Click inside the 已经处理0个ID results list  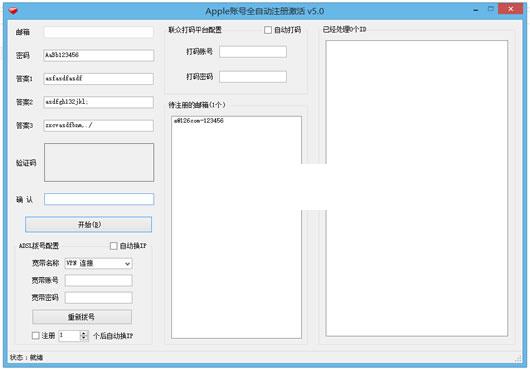[417, 188]
